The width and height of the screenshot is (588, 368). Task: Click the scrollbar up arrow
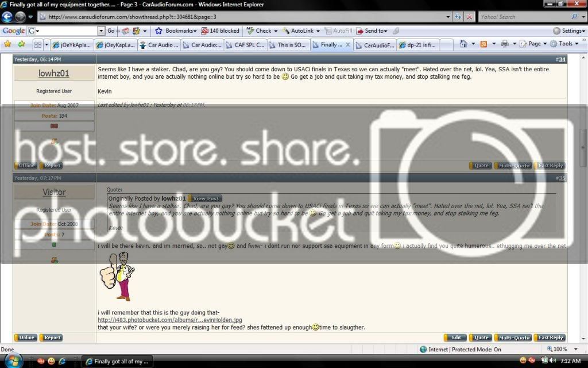(583, 57)
